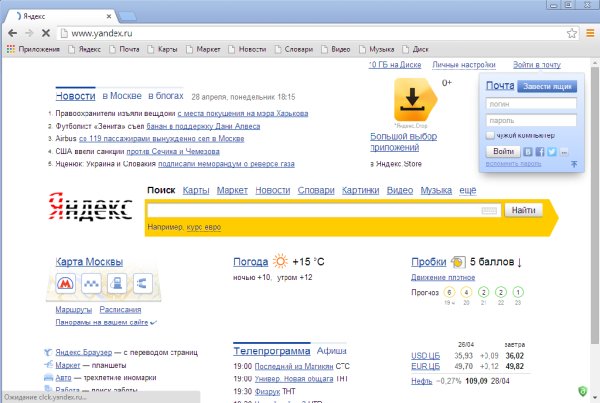Click the sunny weather icon
Image resolution: width=600 pixels, height=403 pixels.
point(280,261)
